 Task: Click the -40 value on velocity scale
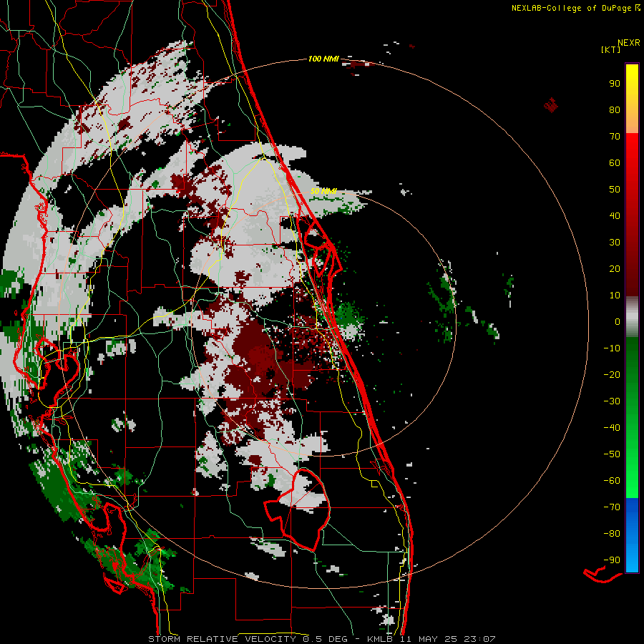tap(612, 428)
